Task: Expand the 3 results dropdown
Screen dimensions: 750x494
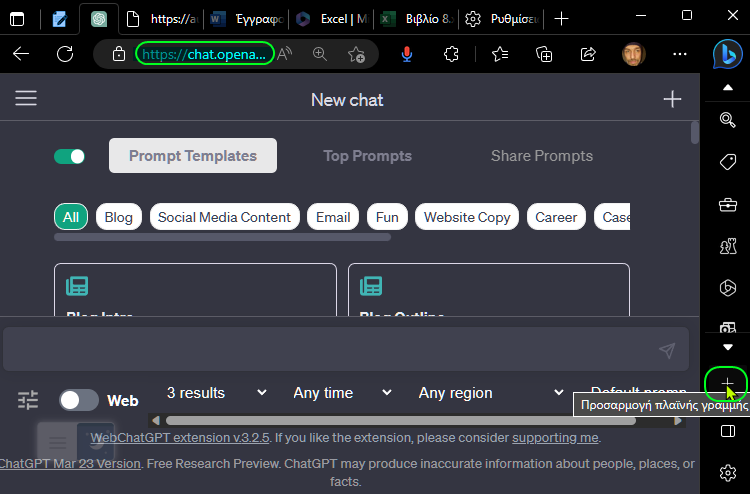Action: click(216, 393)
